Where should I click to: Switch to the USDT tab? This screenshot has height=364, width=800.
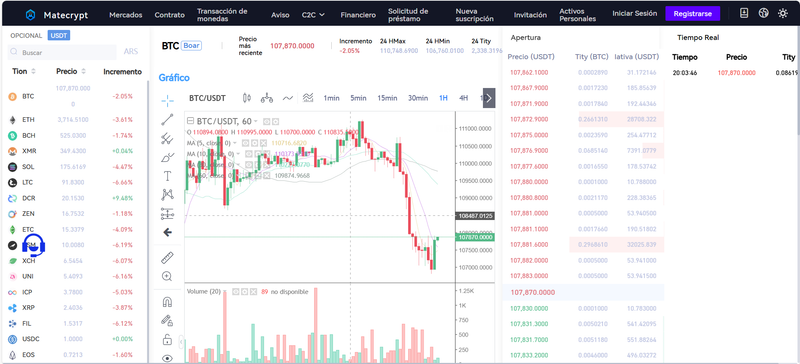59,36
